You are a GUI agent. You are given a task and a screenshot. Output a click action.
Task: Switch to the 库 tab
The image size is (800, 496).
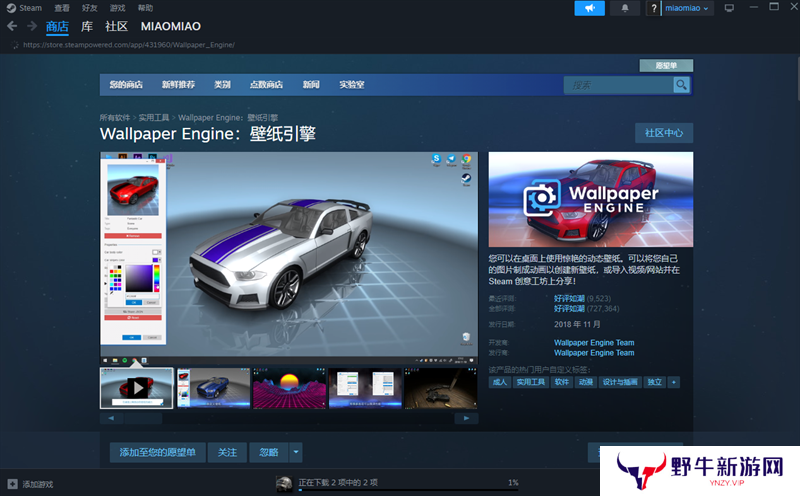click(x=87, y=27)
